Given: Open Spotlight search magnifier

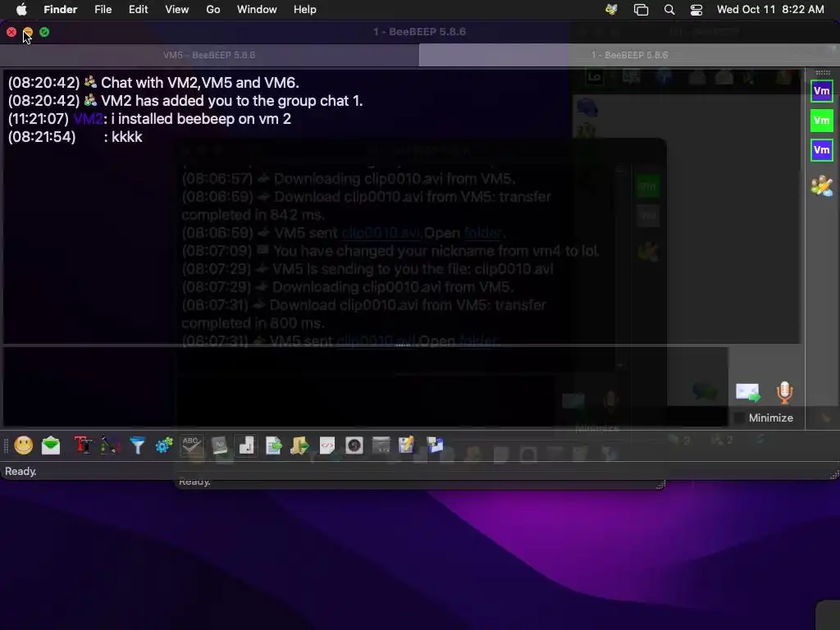Looking at the screenshot, I should coord(669,10).
